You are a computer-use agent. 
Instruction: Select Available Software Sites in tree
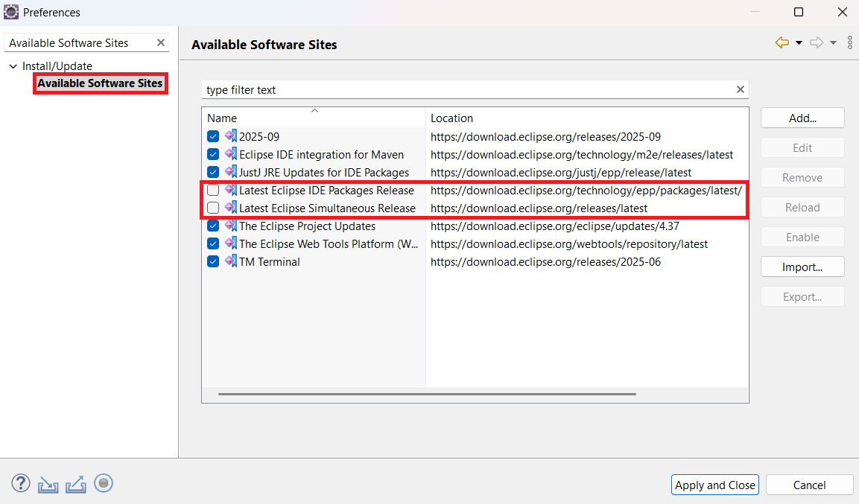[x=100, y=83]
